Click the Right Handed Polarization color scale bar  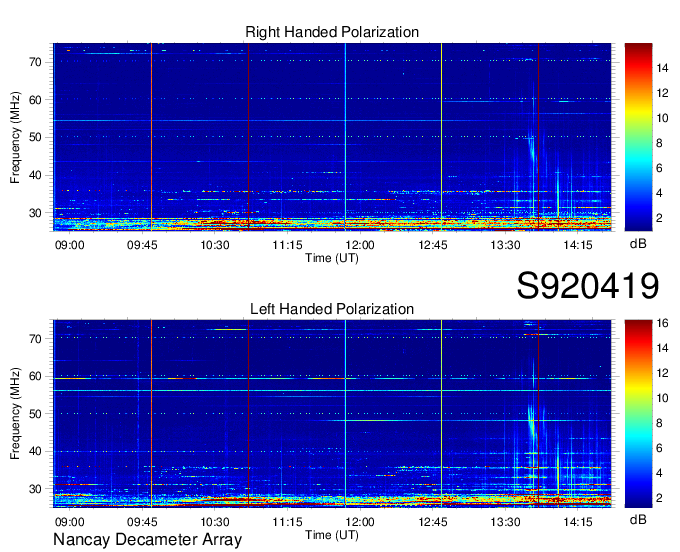638,137
